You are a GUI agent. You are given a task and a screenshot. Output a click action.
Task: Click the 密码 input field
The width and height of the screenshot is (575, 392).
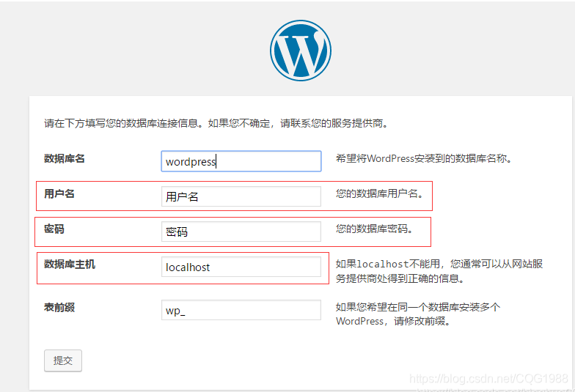(x=241, y=232)
